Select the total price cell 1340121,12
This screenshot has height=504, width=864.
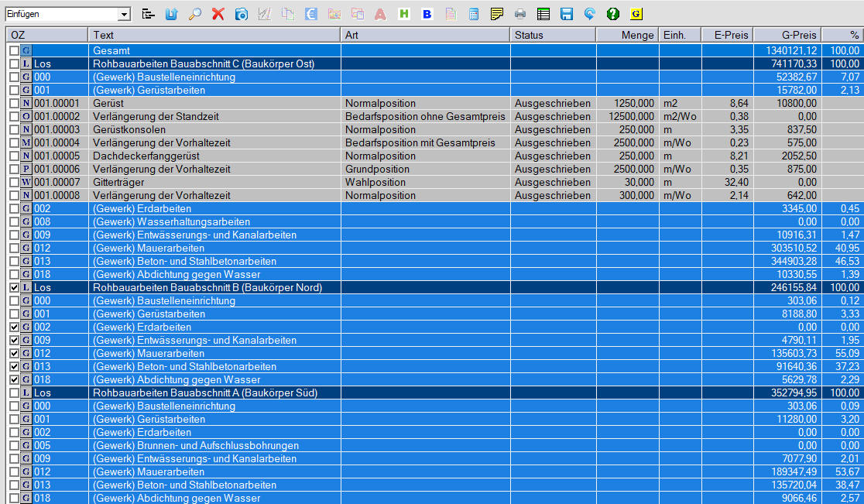(787, 50)
